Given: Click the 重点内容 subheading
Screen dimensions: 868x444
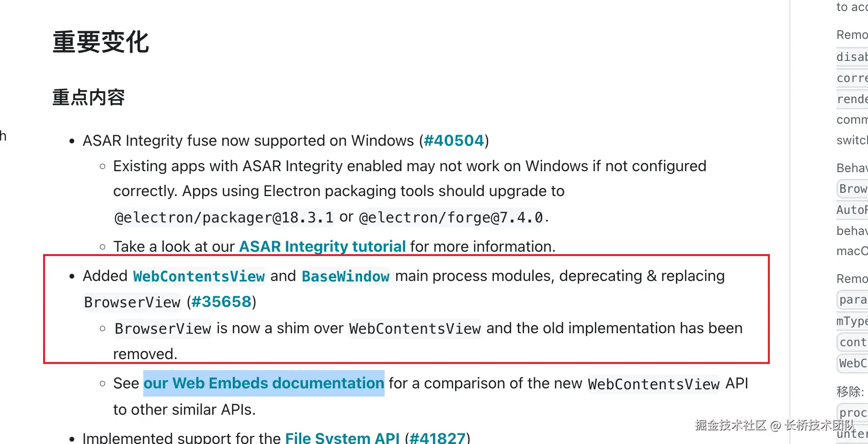Looking at the screenshot, I should coord(89,97).
